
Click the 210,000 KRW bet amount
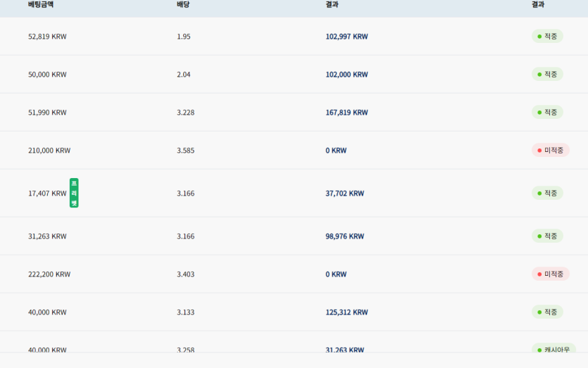49,151
